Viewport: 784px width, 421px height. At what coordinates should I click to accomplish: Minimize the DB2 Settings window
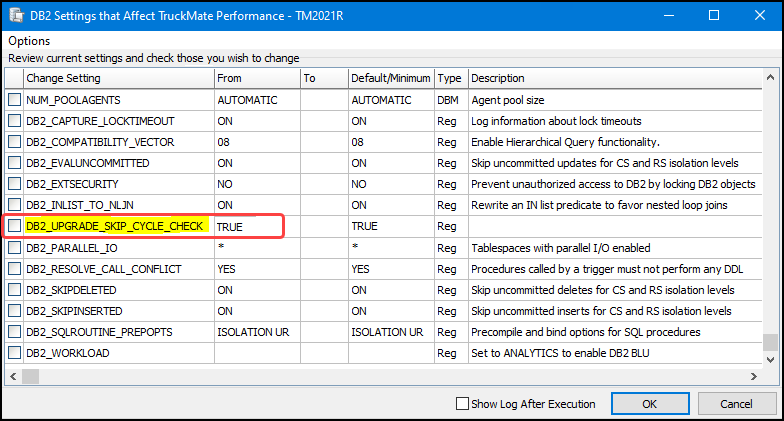coord(667,16)
